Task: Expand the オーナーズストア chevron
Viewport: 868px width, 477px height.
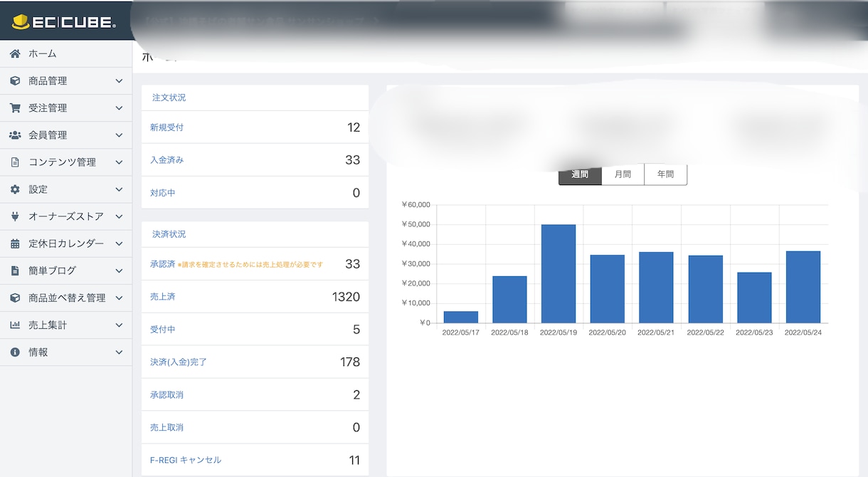Action: 119,216
